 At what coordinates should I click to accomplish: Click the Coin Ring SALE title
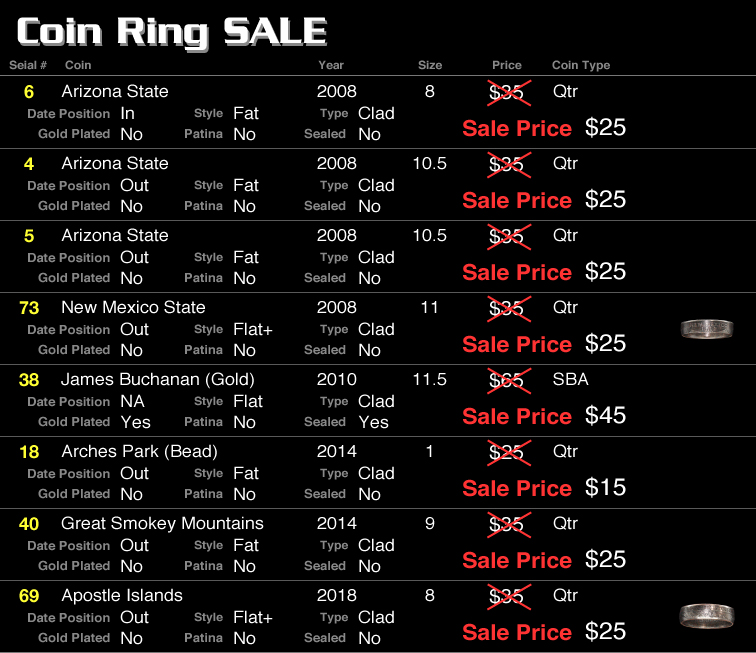172,32
